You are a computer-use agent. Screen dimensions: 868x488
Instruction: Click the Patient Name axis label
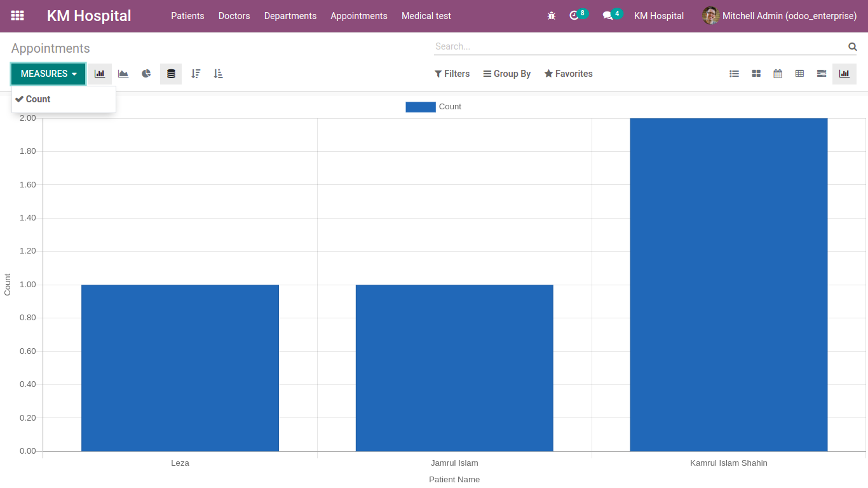pos(454,480)
